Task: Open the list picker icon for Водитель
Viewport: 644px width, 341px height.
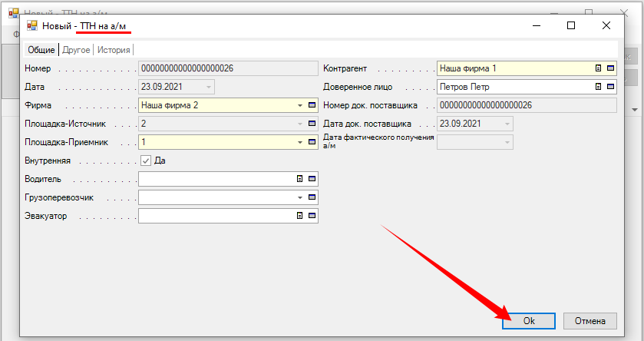Action: pos(300,179)
